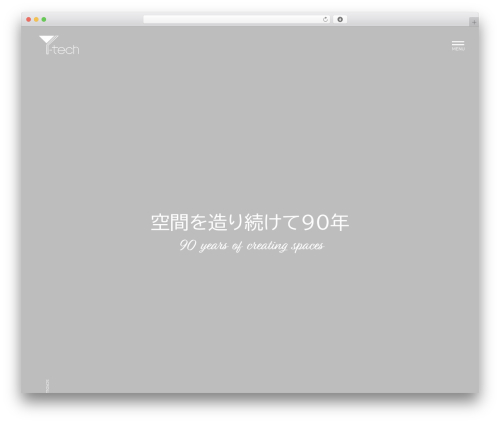Focus the browser address bar
500x423 pixels.
coord(237,20)
